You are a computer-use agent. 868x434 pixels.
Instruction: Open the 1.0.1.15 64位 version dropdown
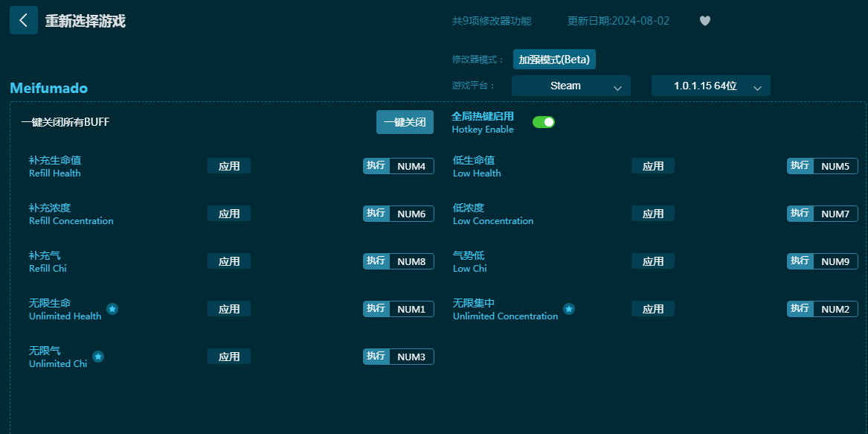[711, 86]
